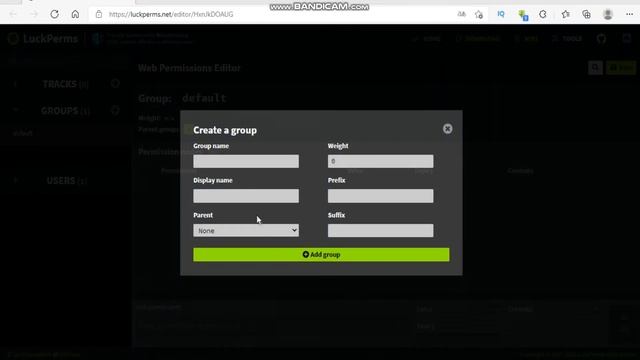Open the browser extensions puzzle menu

543,14
